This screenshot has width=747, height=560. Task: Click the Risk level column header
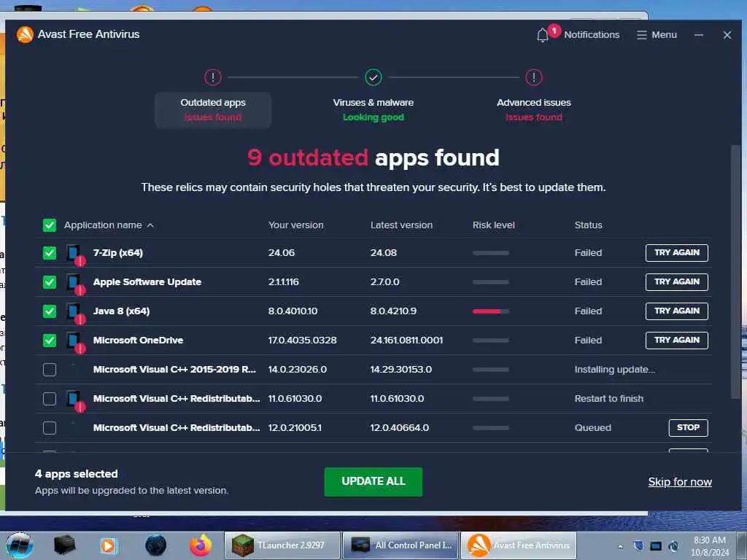[494, 225]
